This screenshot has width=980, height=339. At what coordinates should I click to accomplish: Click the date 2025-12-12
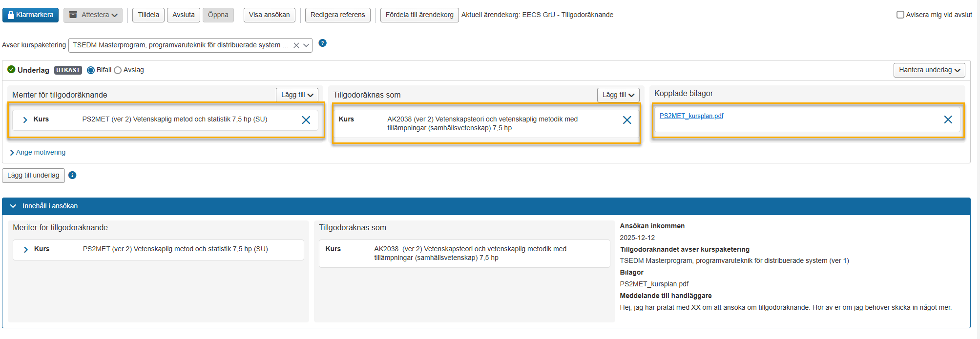point(637,238)
